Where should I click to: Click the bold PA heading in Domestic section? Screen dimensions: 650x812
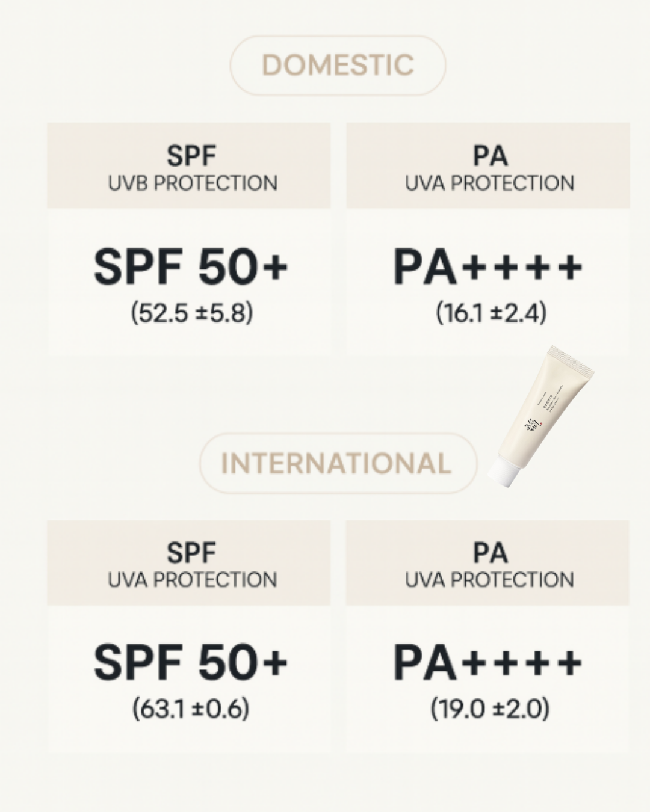[x=490, y=156]
